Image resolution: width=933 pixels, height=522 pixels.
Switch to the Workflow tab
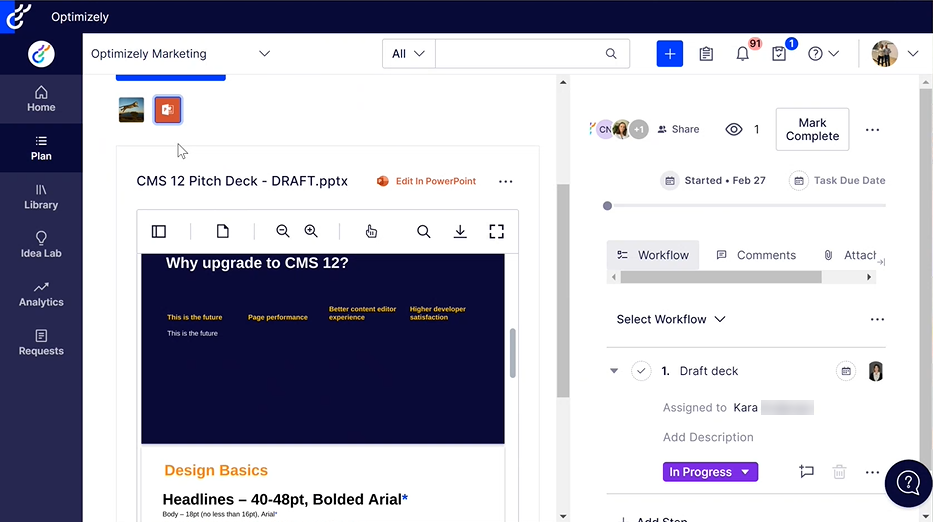pos(653,255)
